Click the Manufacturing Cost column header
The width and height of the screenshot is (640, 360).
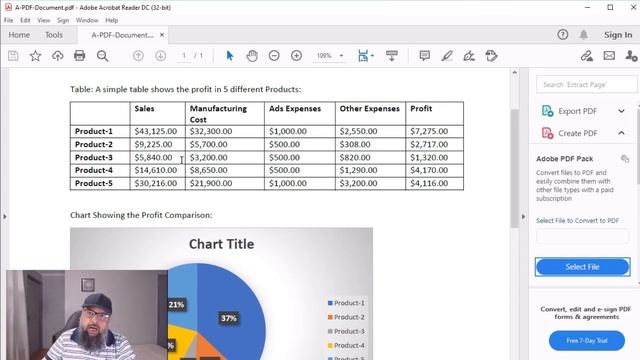coord(225,114)
